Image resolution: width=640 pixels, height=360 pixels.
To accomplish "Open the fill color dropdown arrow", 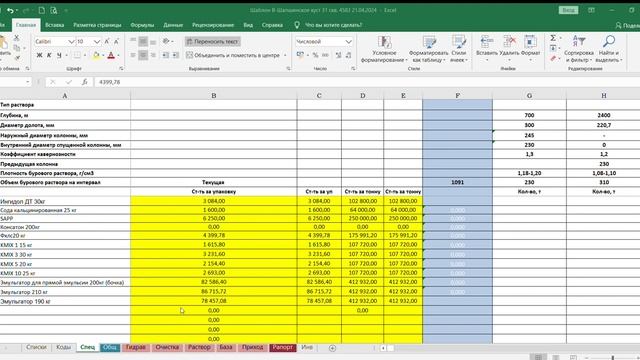I will [x=103, y=55].
